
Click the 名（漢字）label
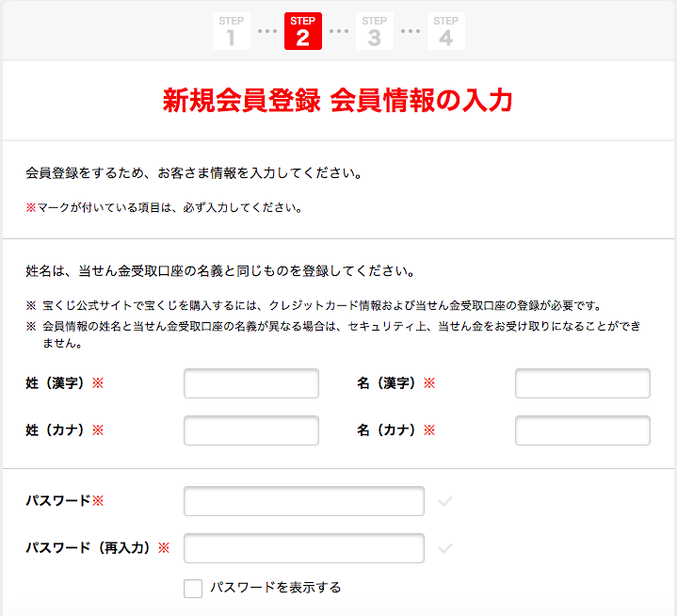click(395, 383)
